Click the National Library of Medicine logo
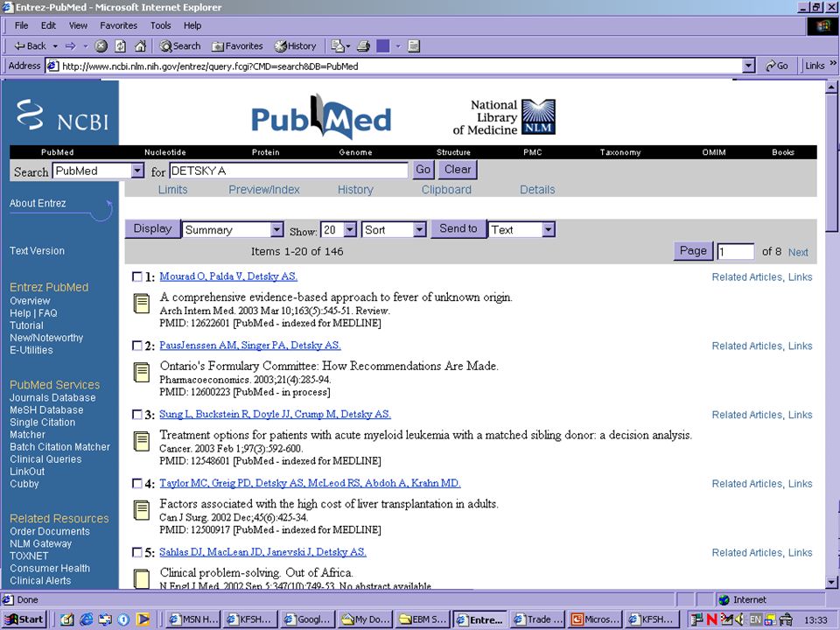This screenshot has height=630, width=840. (504, 116)
